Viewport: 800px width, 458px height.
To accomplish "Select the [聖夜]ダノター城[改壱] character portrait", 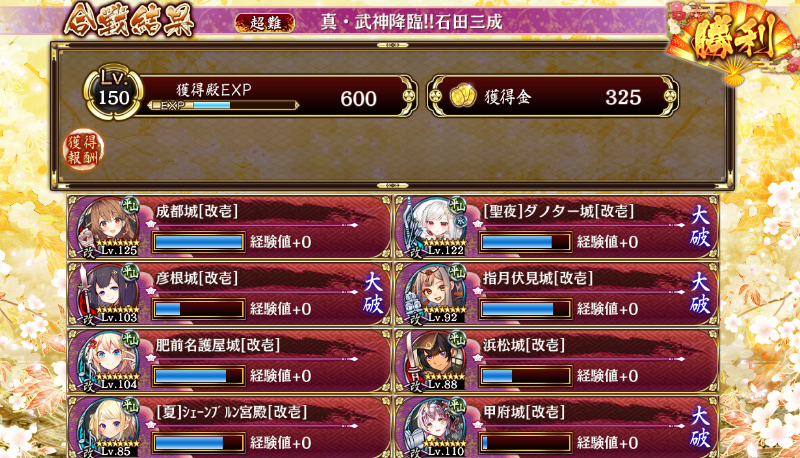I will tap(435, 226).
